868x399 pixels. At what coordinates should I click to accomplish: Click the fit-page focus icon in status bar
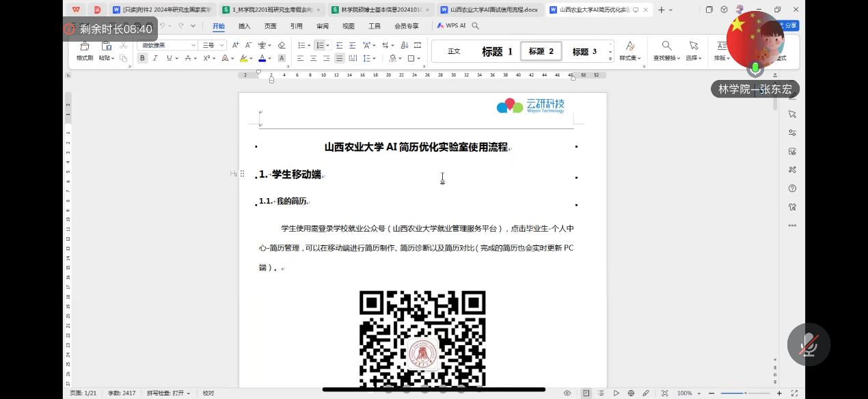pos(664,393)
